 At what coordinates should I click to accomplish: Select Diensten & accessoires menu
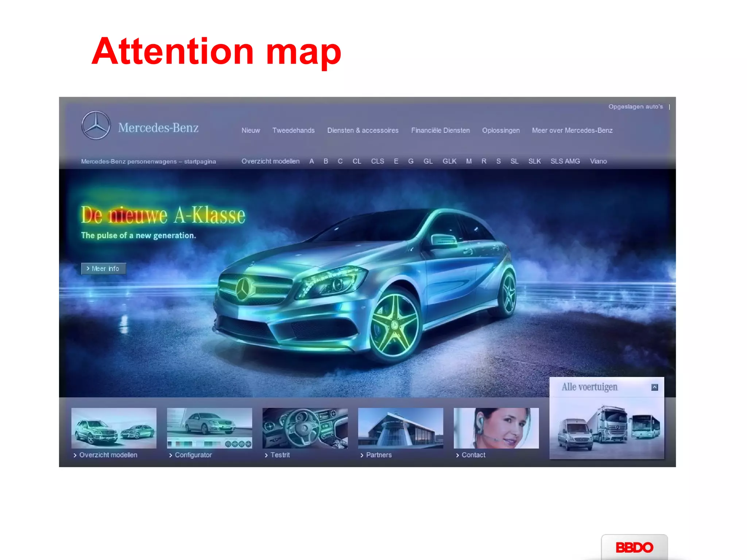(363, 131)
